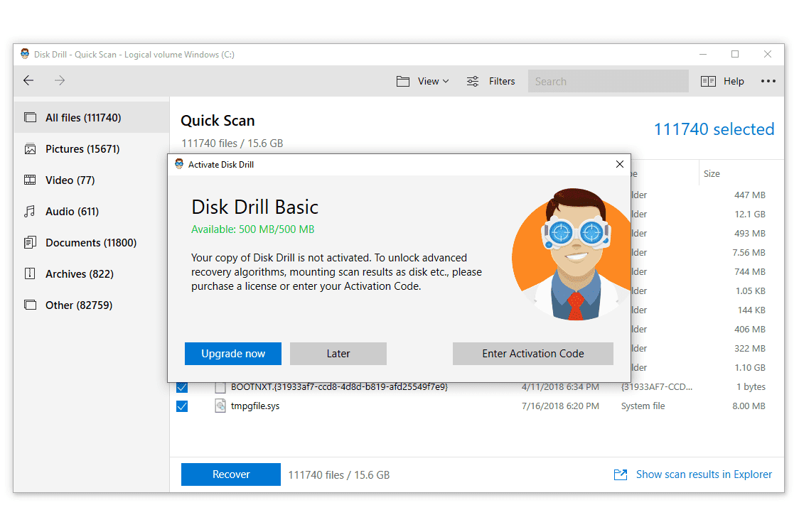Select Audio (611) category
Screen dimensions: 799x532
pyautogui.click(x=92, y=211)
